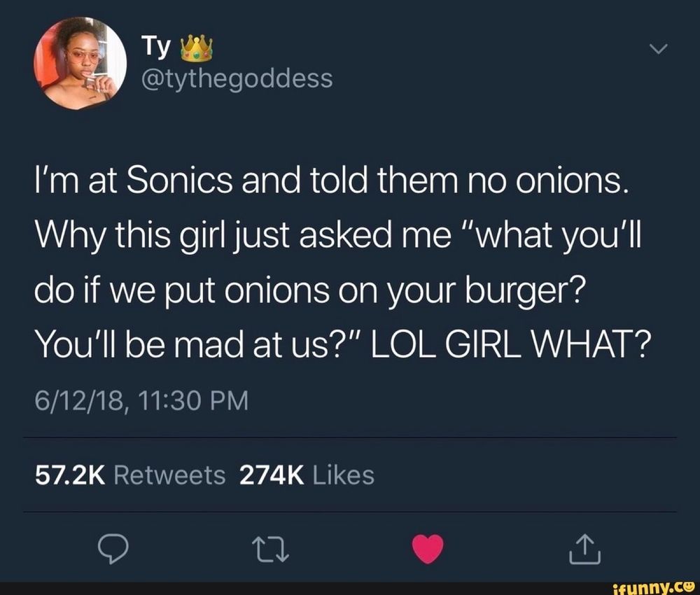View the 57.2K Retweets list
The height and width of the screenshot is (595, 700).
(130, 475)
